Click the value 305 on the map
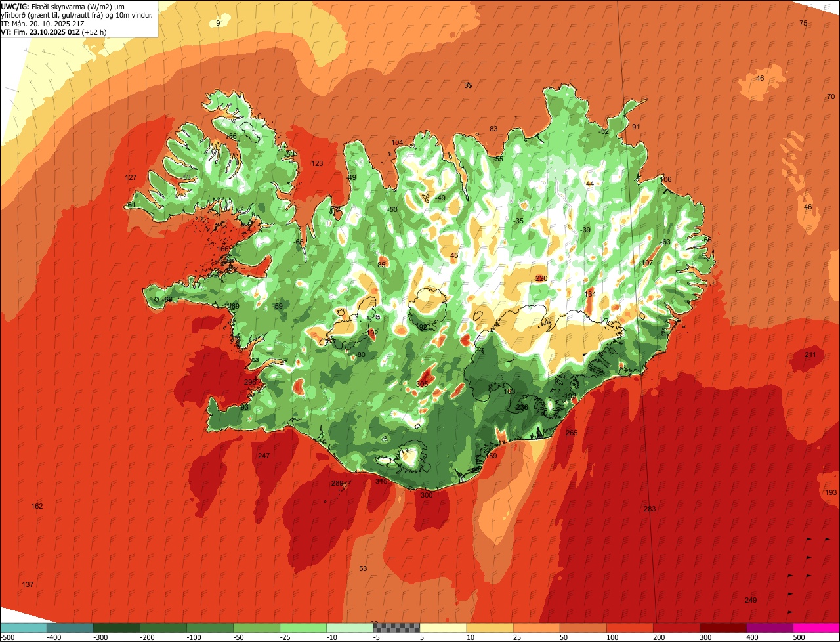Screen dimensions: 840x642 click(x=422, y=384)
